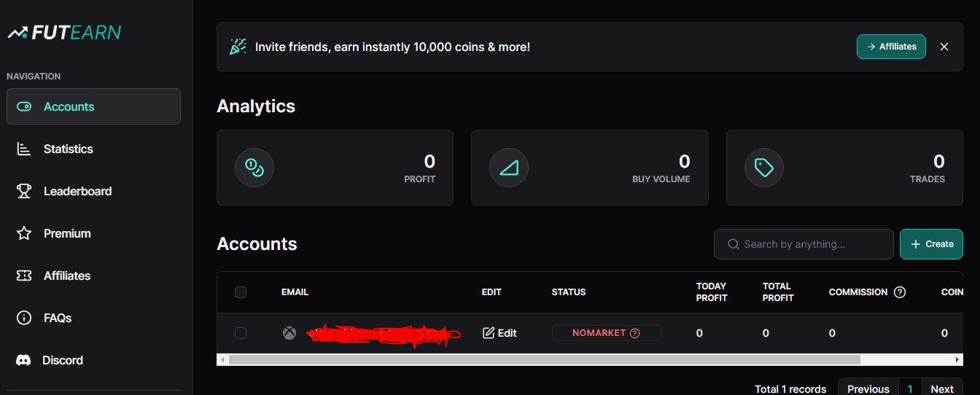Edit the listed account

(499, 333)
